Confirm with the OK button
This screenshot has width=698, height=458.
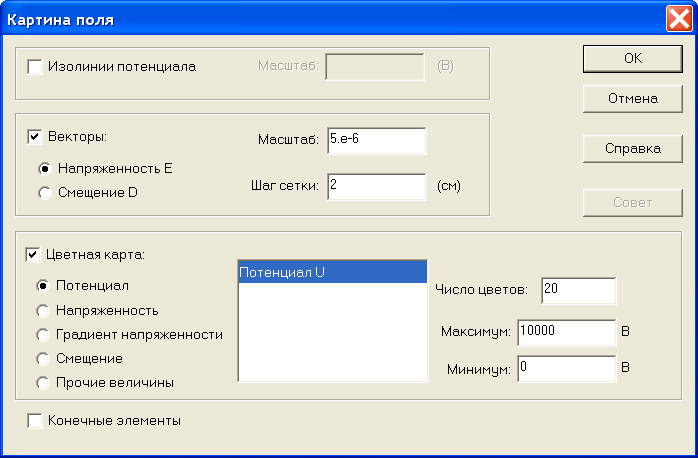click(x=633, y=59)
